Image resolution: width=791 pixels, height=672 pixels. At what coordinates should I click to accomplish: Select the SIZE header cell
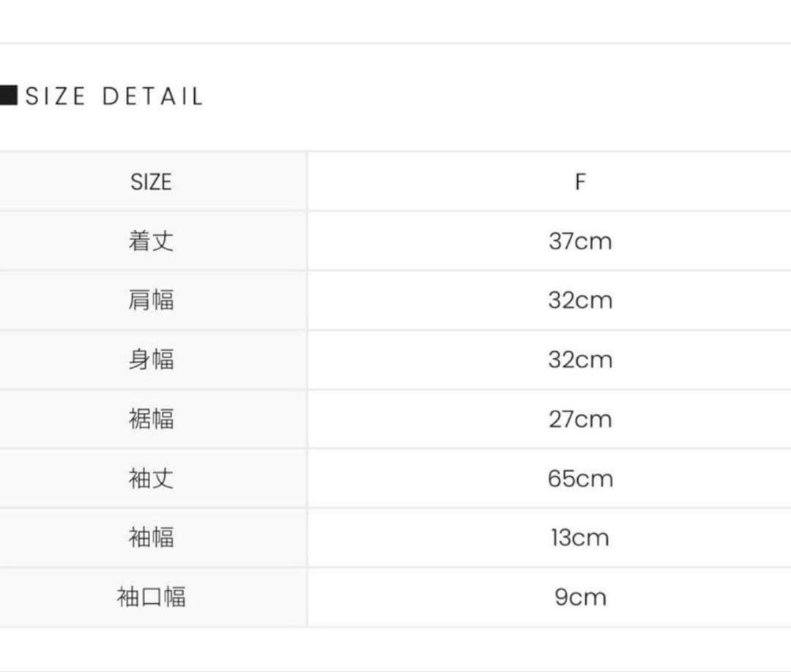coord(151,182)
